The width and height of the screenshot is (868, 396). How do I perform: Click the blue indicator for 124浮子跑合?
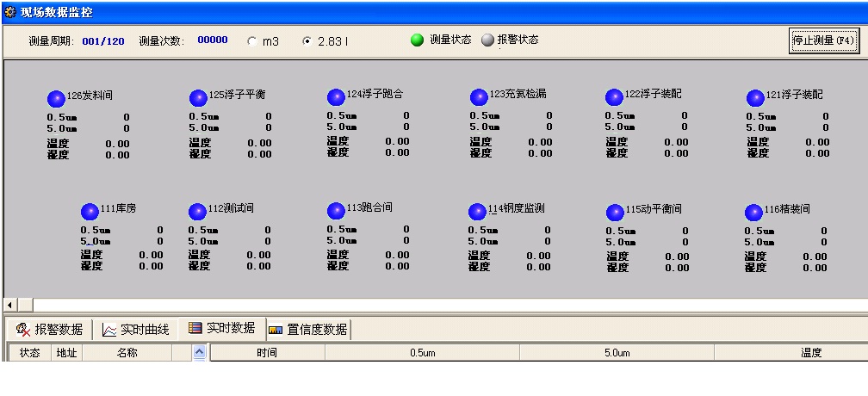[336, 97]
